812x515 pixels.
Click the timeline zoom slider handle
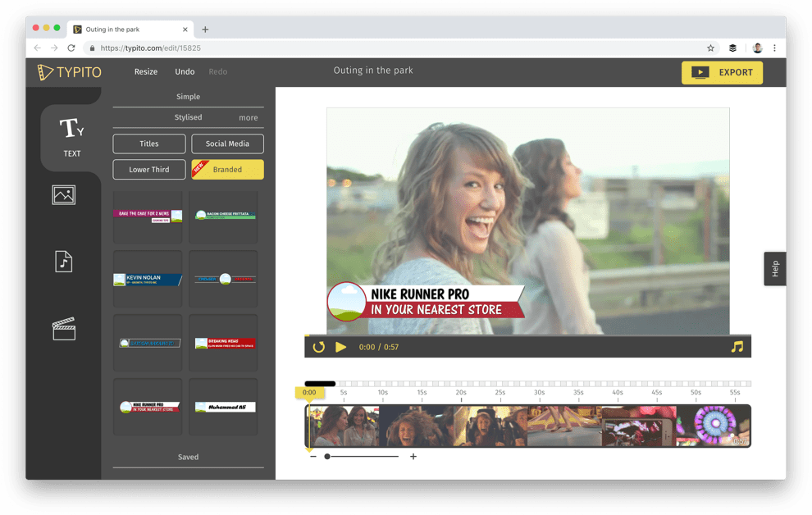click(x=327, y=457)
